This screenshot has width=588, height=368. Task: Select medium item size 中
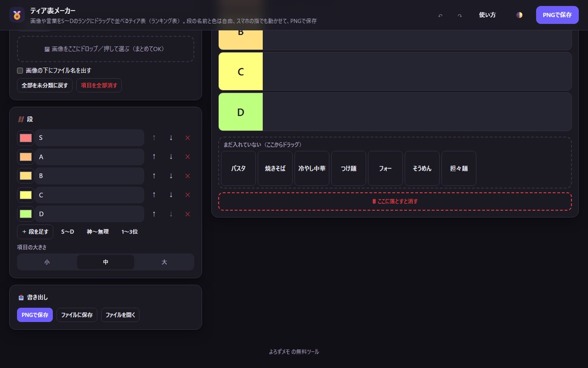pyautogui.click(x=106, y=262)
